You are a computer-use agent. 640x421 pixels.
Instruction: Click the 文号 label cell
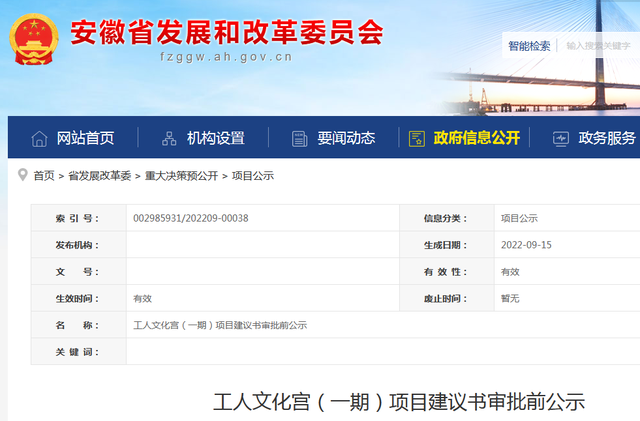(x=79, y=272)
